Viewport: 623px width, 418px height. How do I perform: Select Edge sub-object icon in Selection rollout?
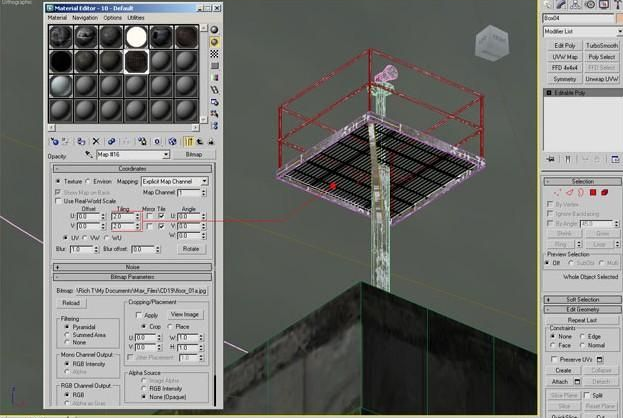tap(569, 193)
